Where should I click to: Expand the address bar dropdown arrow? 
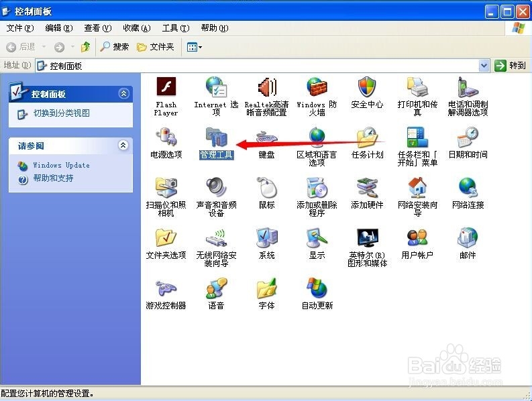(x=484, y=66)
